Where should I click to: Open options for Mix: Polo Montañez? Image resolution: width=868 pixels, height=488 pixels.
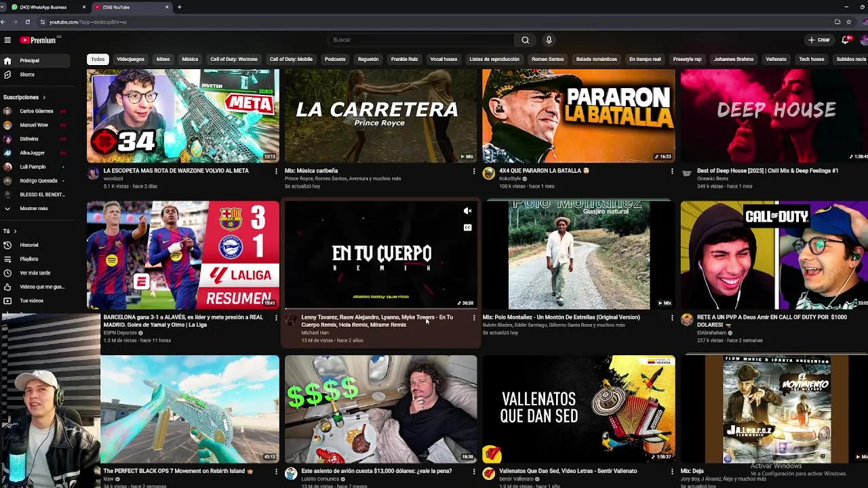[x=672, y=318]
